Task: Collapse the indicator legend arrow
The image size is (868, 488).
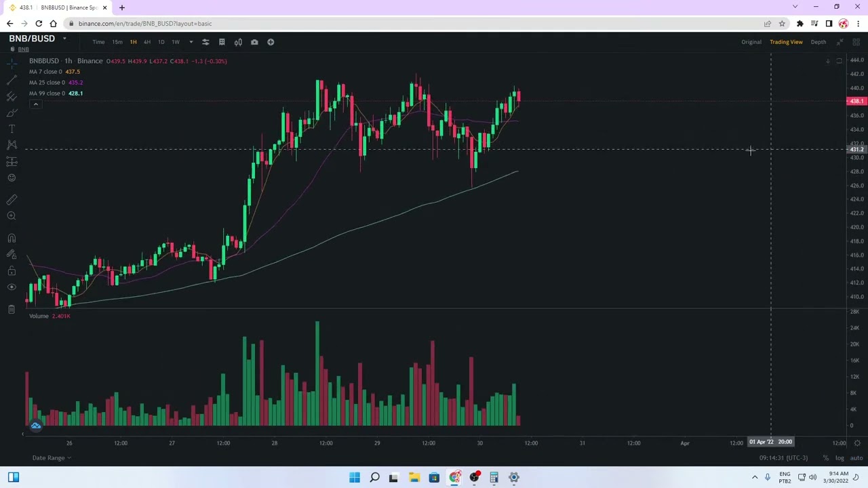Action: click(x=35, y=104)
